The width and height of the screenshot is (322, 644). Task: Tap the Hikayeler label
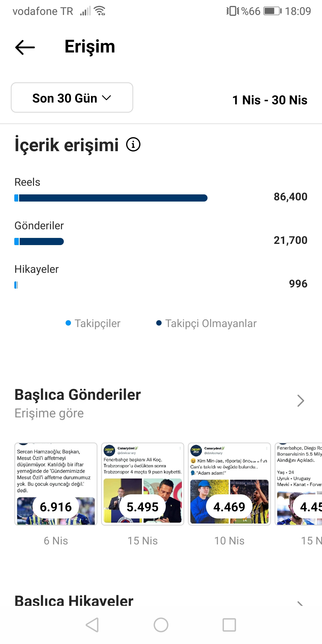click(37, 269)
